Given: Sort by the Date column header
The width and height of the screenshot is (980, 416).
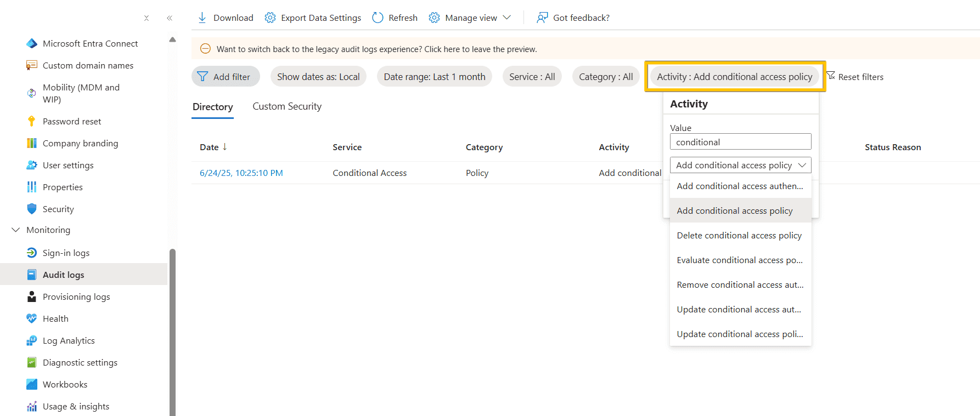Looking at the screenshot, I should click(209, 147).
